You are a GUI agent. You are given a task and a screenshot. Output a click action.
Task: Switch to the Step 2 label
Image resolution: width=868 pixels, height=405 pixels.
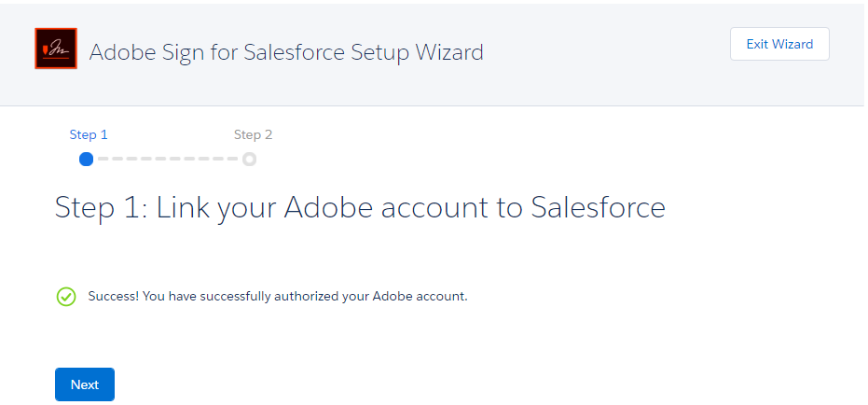[253, 134]
